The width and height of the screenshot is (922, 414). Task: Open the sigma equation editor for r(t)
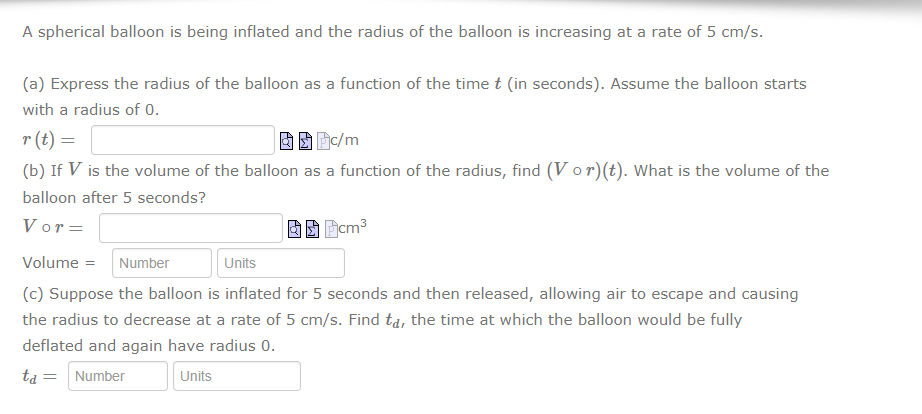(305, 141)
